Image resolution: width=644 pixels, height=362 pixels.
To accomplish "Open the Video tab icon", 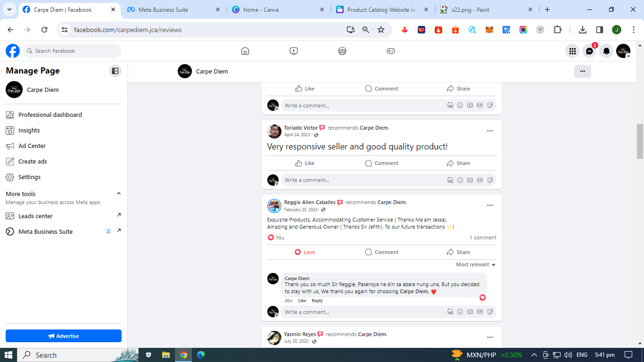I will [x=294, y=51].
